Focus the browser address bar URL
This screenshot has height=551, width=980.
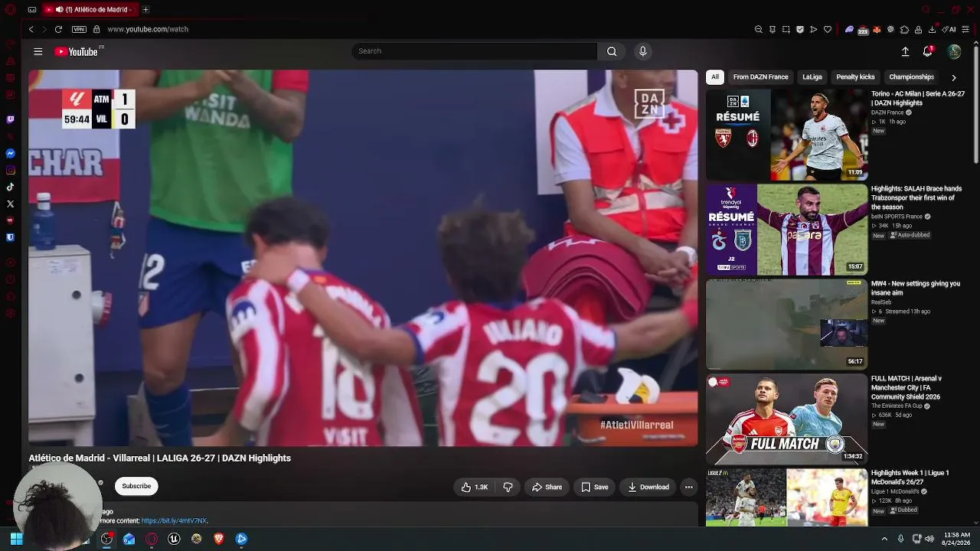coord(148,29)
